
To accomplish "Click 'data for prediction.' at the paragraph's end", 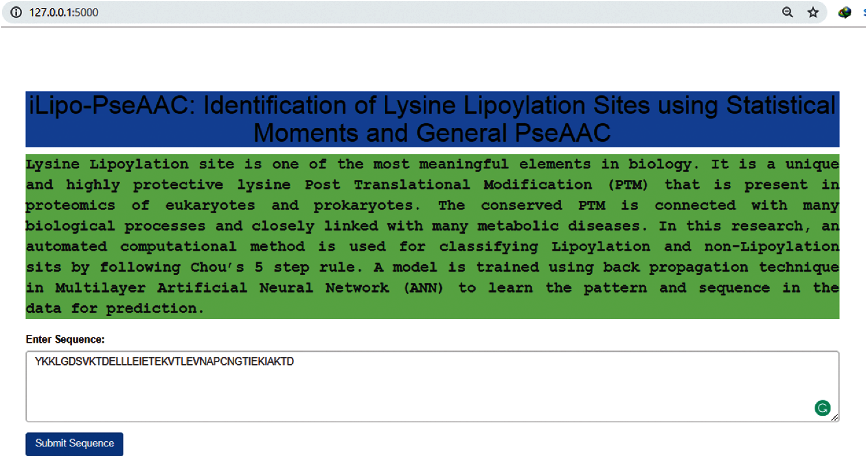I will (x=115, y=309).
